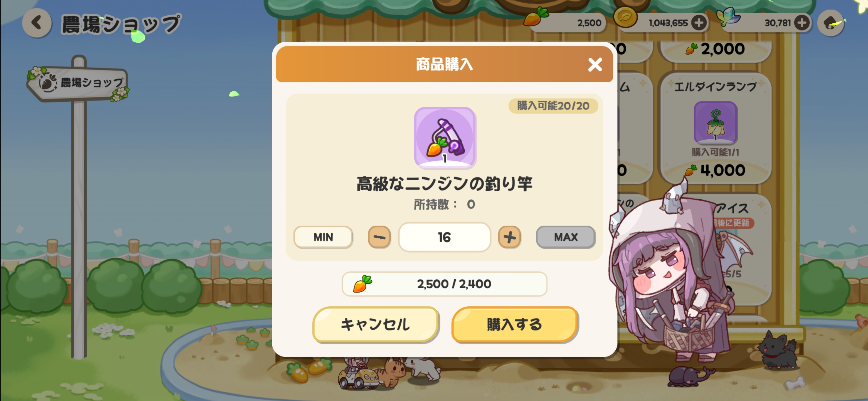868x401 pixels.
Task: Tap the 農場ショップ signpost
Action: (x=78, y=83)
